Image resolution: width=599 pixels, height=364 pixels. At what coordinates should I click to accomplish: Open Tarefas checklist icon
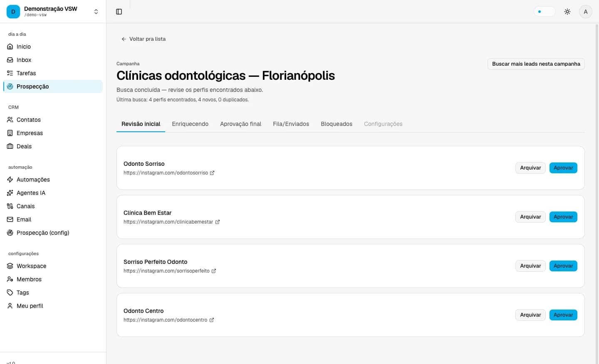click(x=10, y=73)
